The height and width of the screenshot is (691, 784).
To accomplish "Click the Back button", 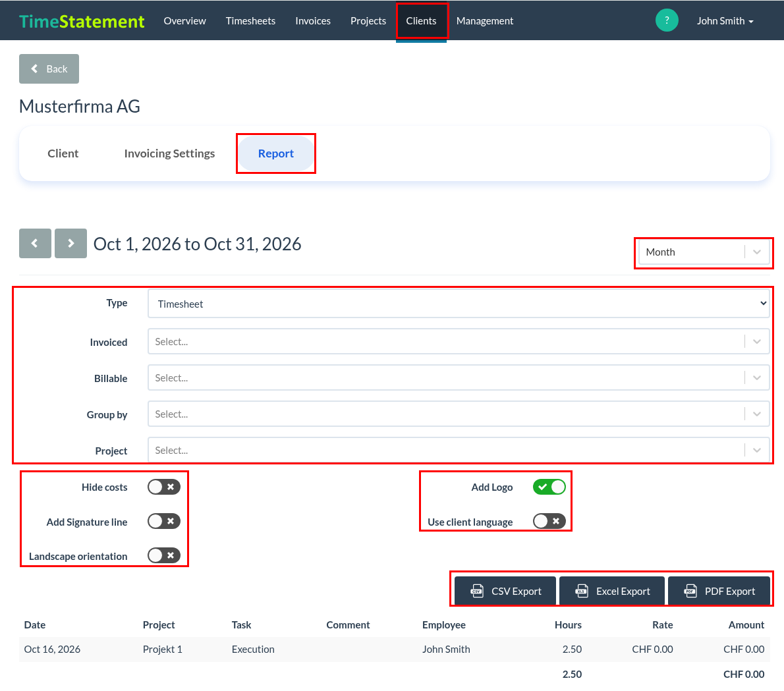I will tap(49, 69).
